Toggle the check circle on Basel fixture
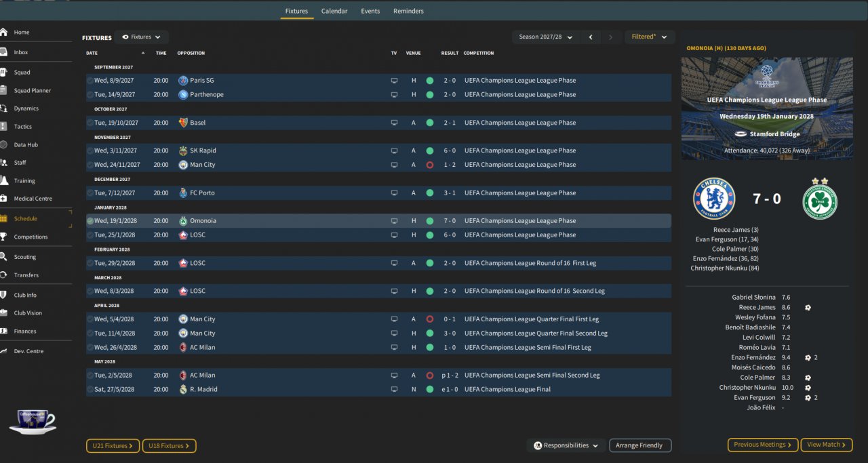The width and height of the screenshot is (868, 463). (90, 123)
